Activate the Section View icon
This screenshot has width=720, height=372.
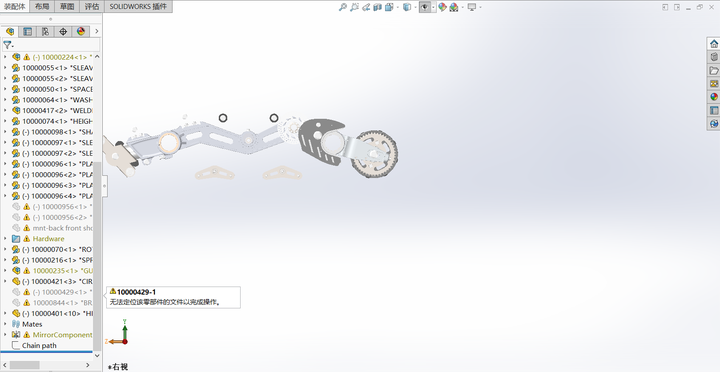click(x=377, y=7)
